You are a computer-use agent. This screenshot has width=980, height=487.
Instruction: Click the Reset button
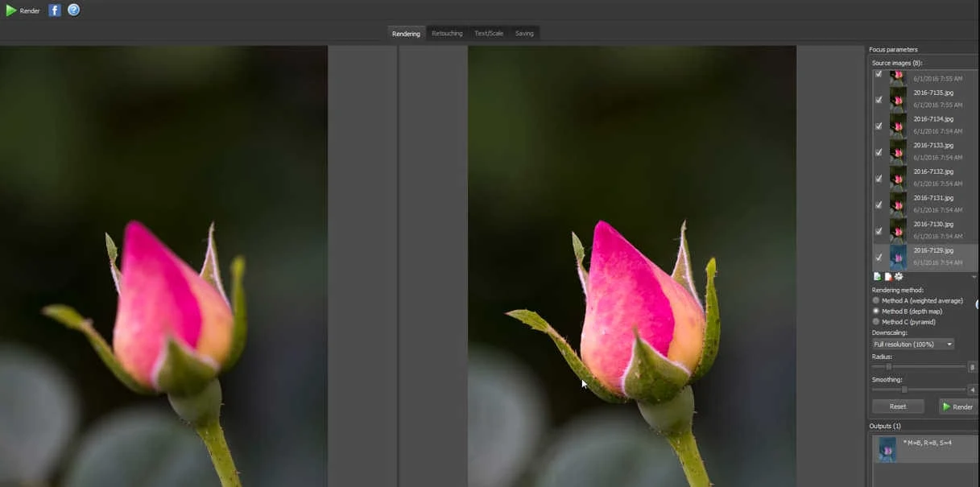pyautogui.click(x=898, y=407)
